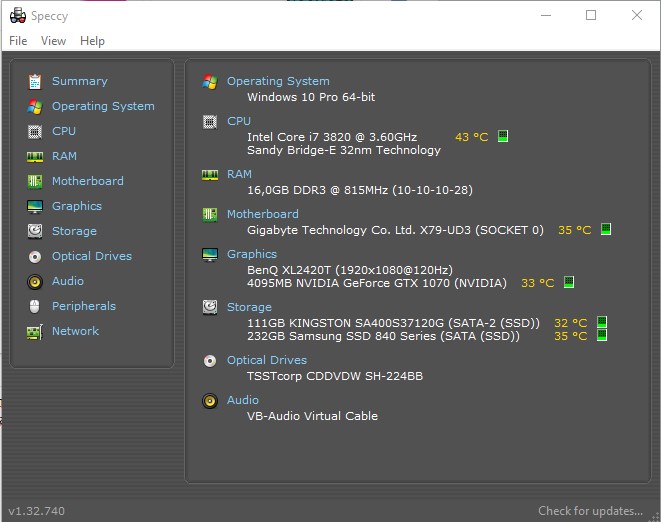Open the RAM section in sidebar
This screenshot has height=522, width=661.
click(64, 156)
